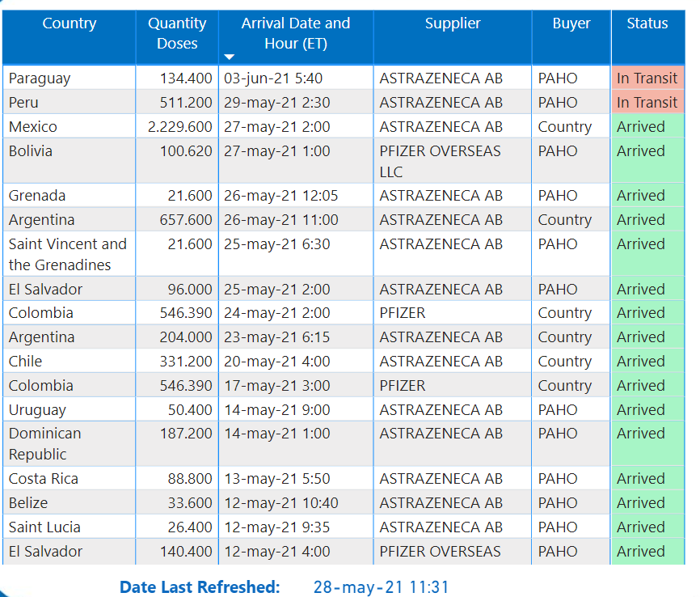Select the 26-may-21 12:05 arrival date cell
Screen dimensions: 700x597
280,196
